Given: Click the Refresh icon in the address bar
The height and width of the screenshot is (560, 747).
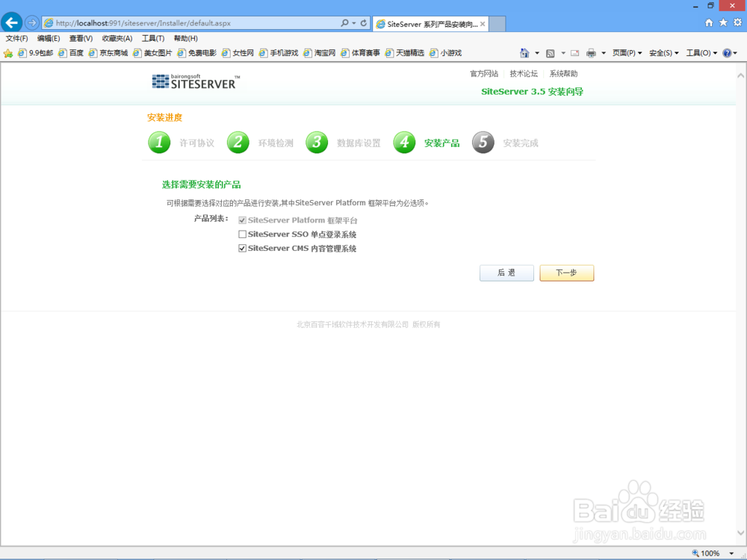Looking at the screenshot, I should coord(365,22).
